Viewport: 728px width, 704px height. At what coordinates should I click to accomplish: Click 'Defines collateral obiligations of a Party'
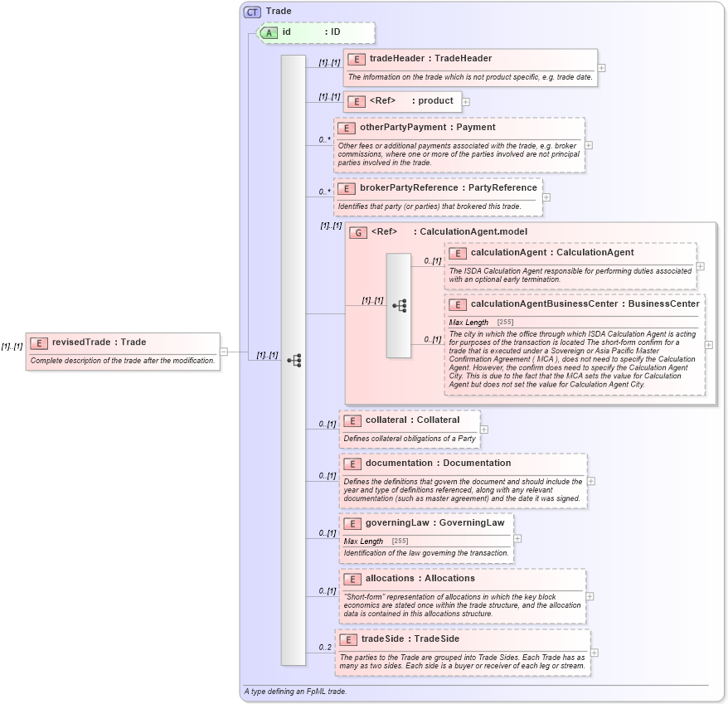410,439
